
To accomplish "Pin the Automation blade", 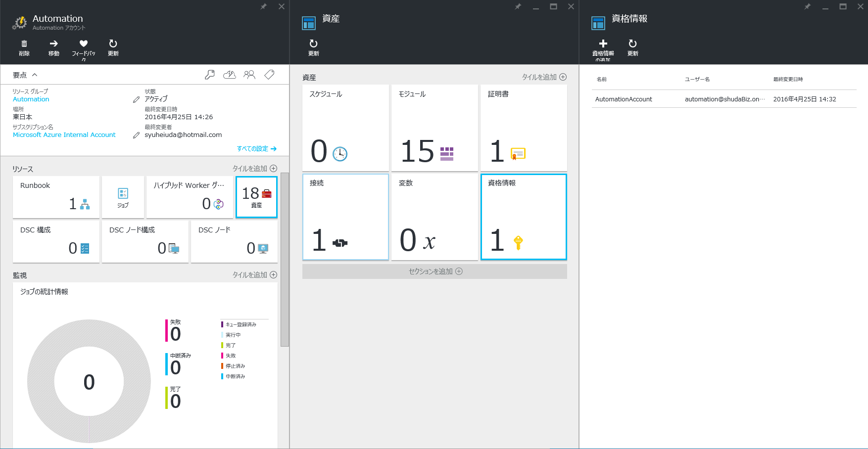I will tap(264, 6).
